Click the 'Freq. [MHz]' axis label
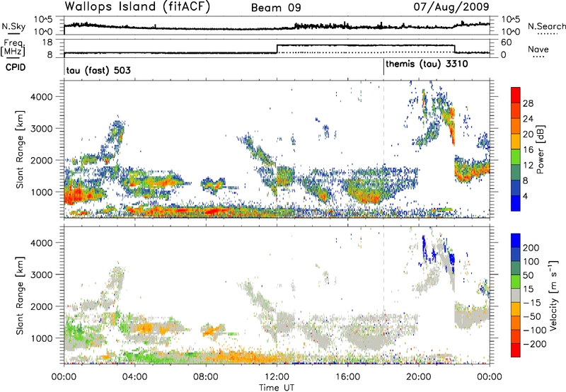 tap(13, 48)
